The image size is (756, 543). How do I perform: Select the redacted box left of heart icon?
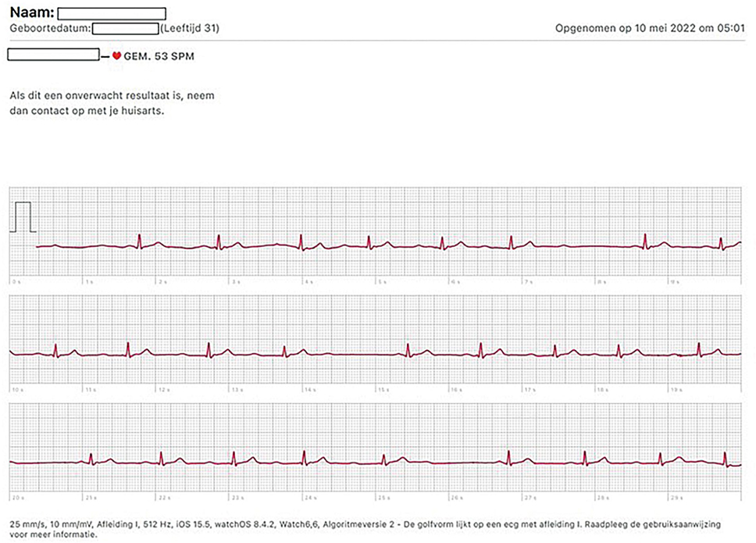[52, 55]
